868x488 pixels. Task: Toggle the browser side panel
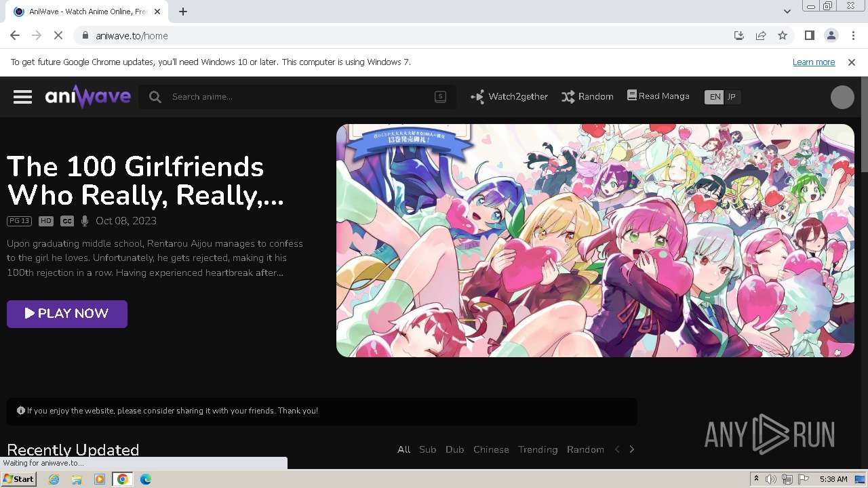810,36
